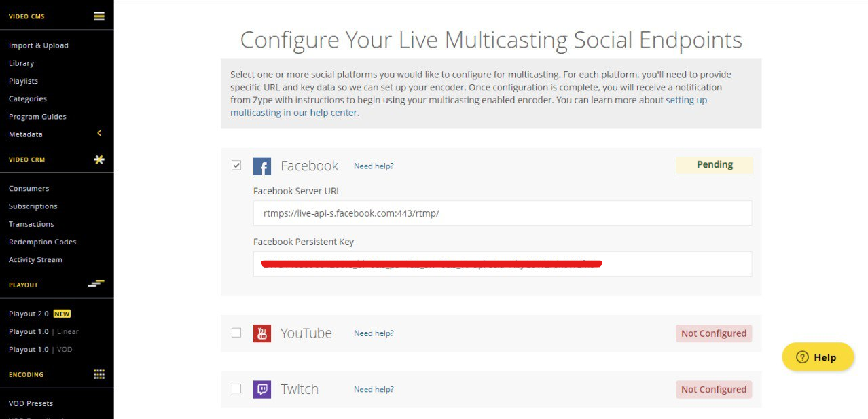Click the YouTube logo icon

point(262,333)
